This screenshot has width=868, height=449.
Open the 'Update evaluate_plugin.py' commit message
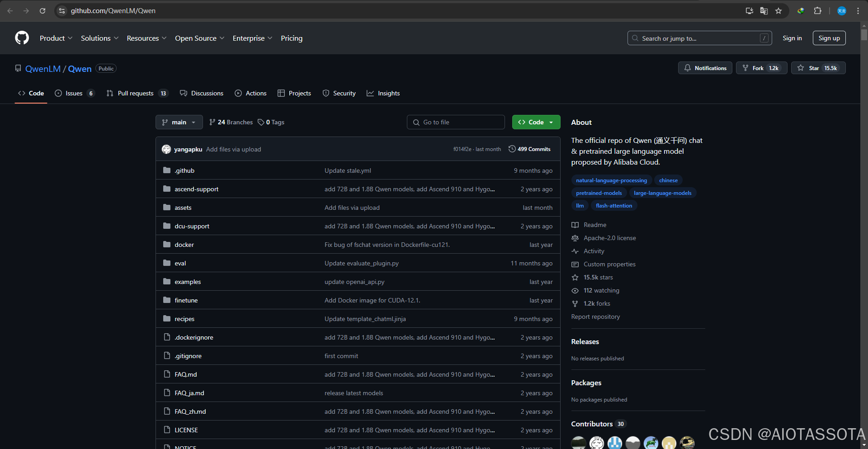tap(362, 263)
